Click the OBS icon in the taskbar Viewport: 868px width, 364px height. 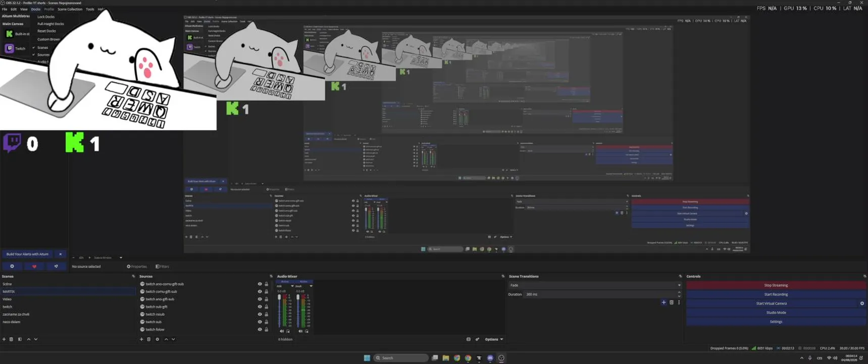501,358
